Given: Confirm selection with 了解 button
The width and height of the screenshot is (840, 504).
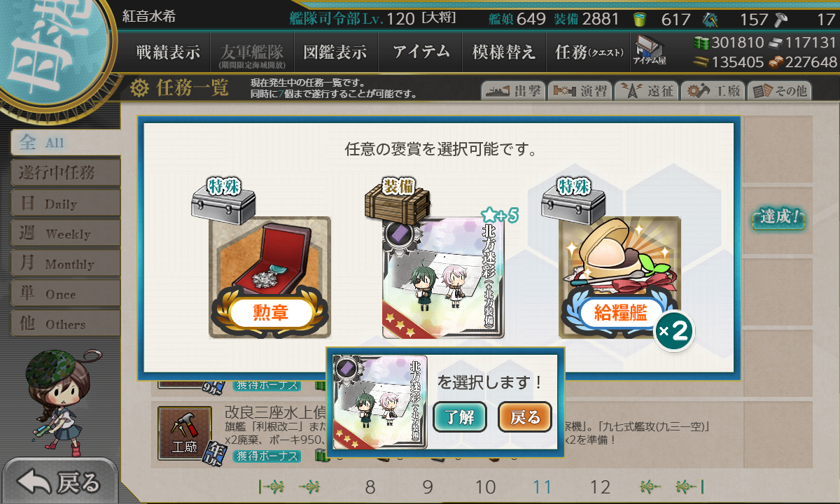Looking at the screenshot, I should pyautogui.click(x=460, y=417).
